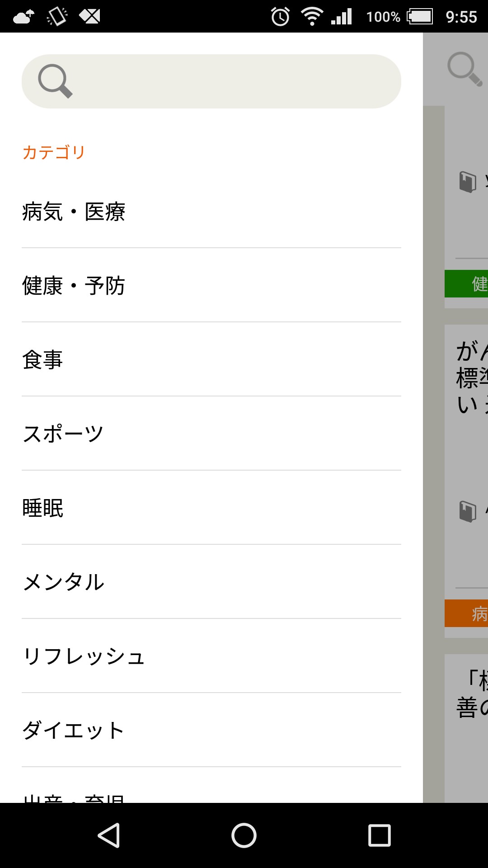The image size is (488, 868).
Task: Tap the orange 病 category tag
Action: click(x=467, y=613)
